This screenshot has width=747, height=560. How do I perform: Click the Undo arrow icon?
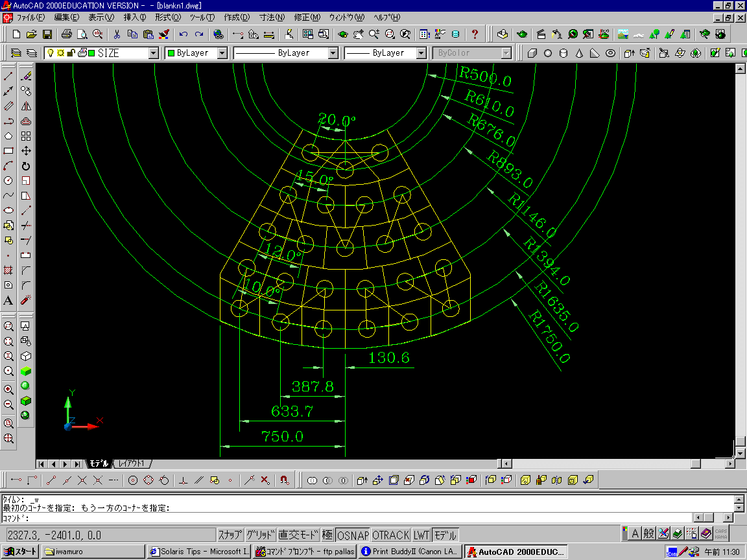[184, 34]
